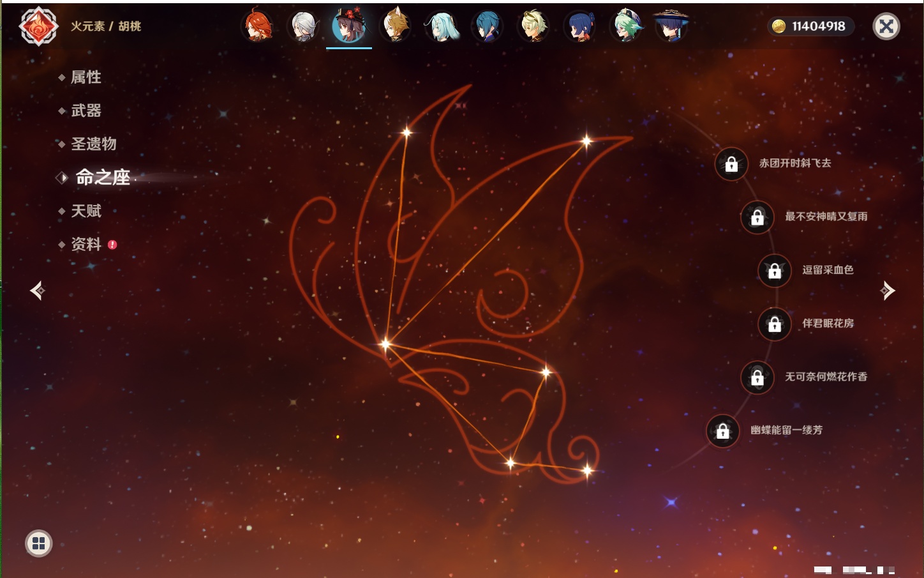924x578 pixels.
Task: Open the 伴君眠花房 constellation lock
Action: click(775, 324)
